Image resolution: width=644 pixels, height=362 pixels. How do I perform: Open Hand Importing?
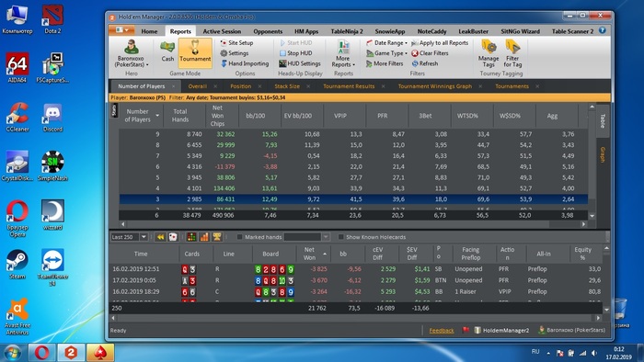pyautogui.click(x=245, y=63)
